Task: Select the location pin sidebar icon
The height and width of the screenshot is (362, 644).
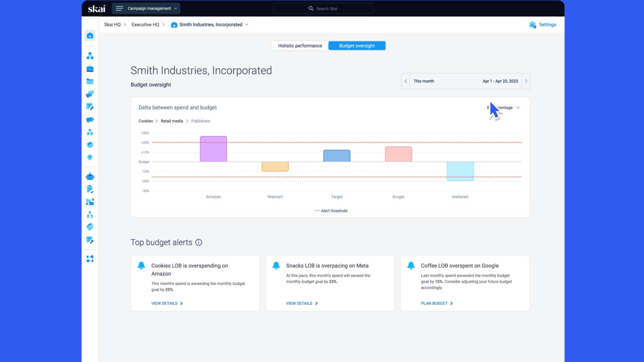Action: 90,158
